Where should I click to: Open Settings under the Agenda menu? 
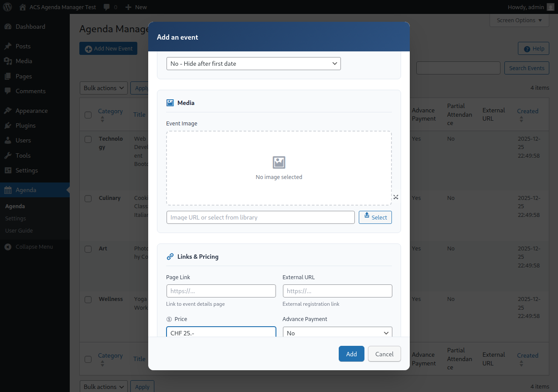pos(15,218)
